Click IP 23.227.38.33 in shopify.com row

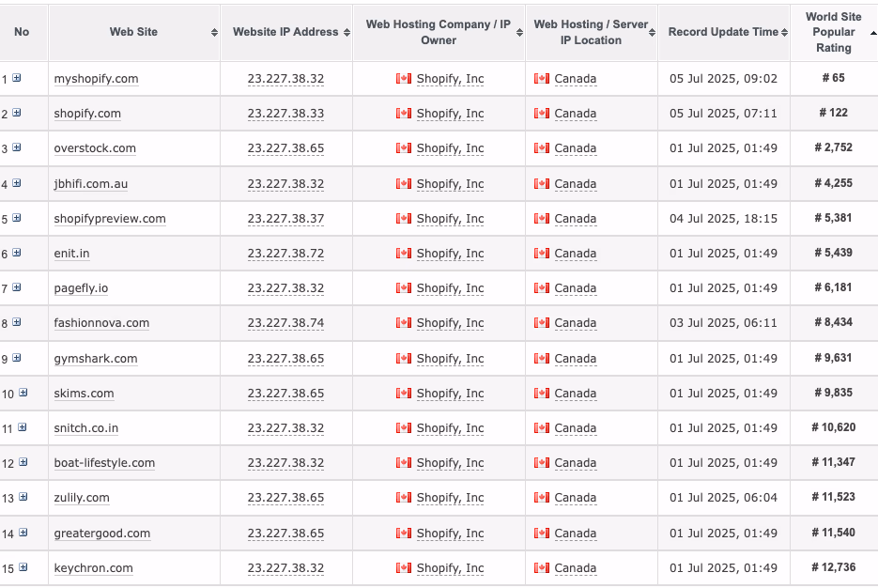pos(285,114)
